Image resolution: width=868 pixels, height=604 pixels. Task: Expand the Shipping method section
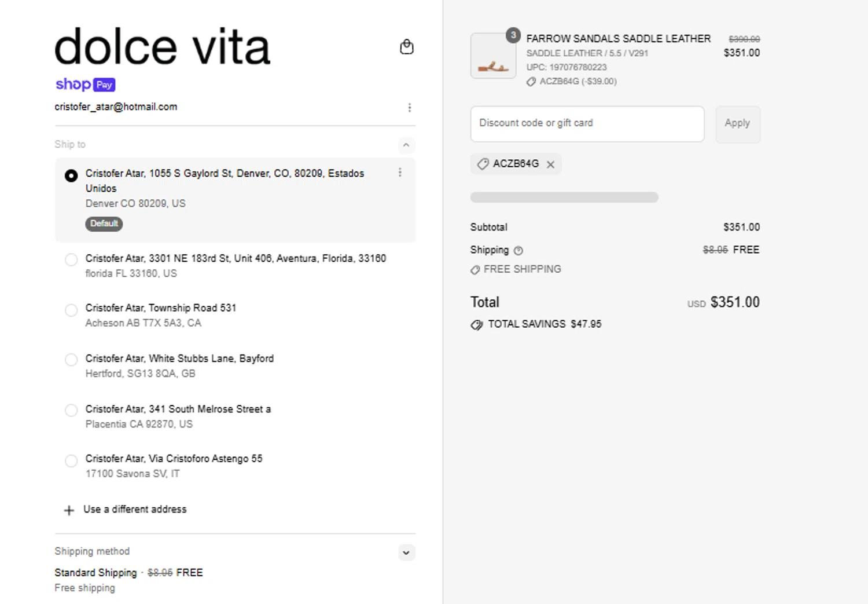tap(406, 552)
